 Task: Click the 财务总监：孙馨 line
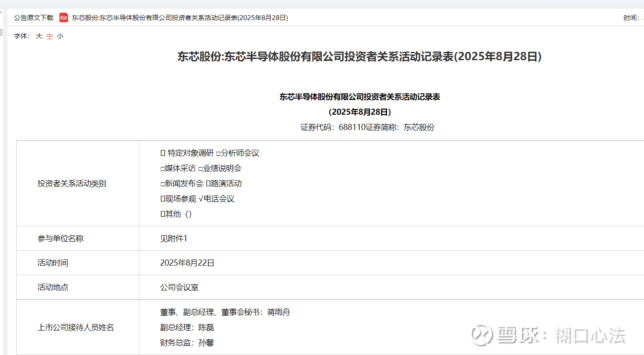coord(187,343)
